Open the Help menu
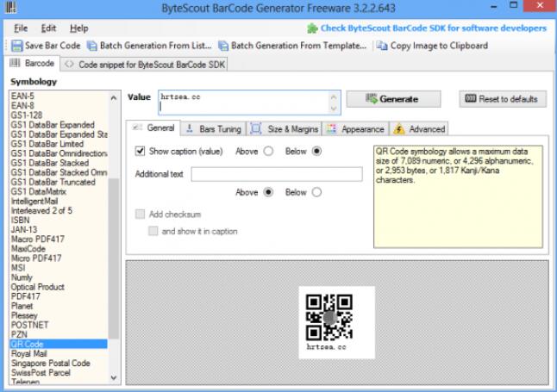The image size is (557, 392). click(78, 28)
